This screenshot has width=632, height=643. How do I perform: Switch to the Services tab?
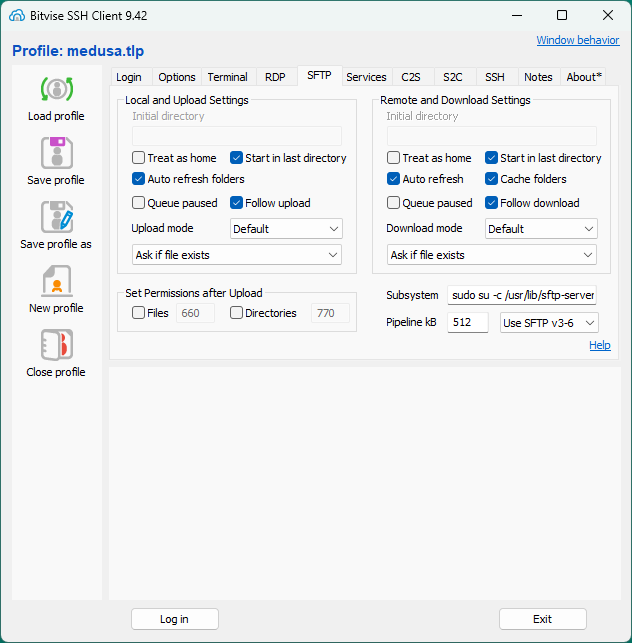366,77
